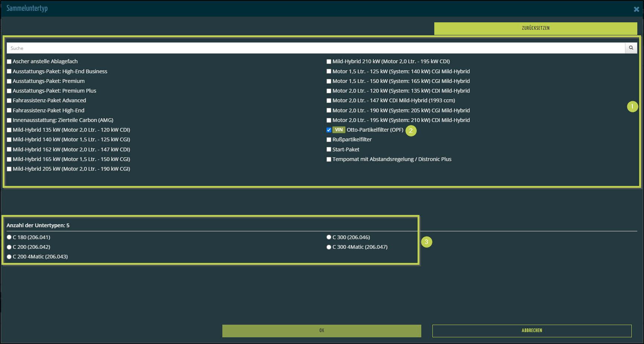This screenshot has height=344, width=644.
Task: Click the VIN badge next to Otto-Partikelfilter
Action: [339, 130]
